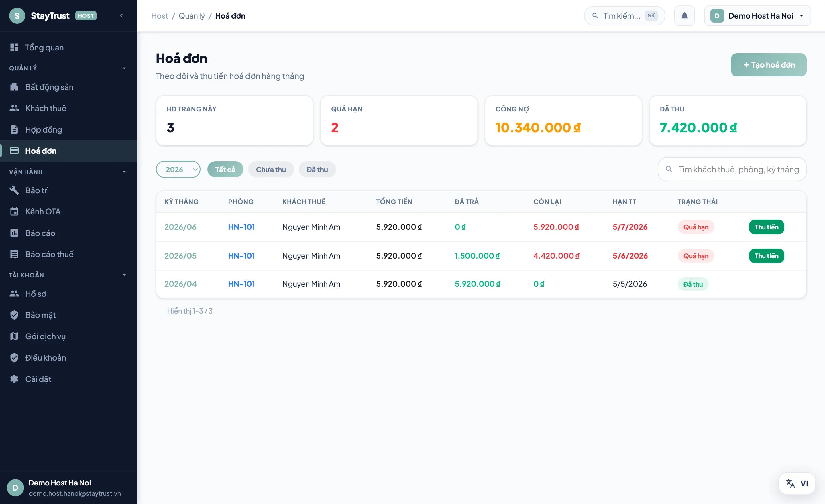The width and height of the screenshot is (825, 504).
Task: Click the Host breadcrumb link
Action: 159,16
